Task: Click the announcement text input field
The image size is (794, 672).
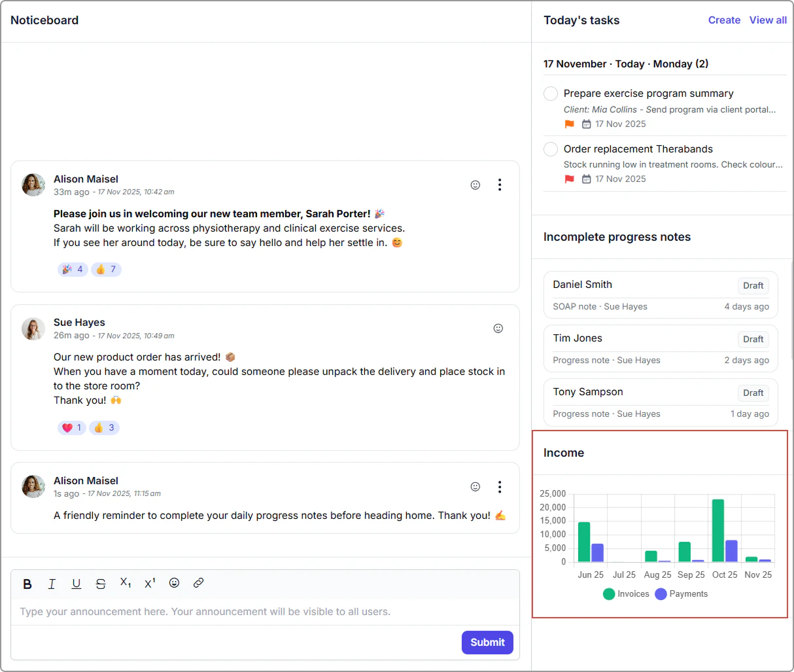Action: tap(265, 612)
